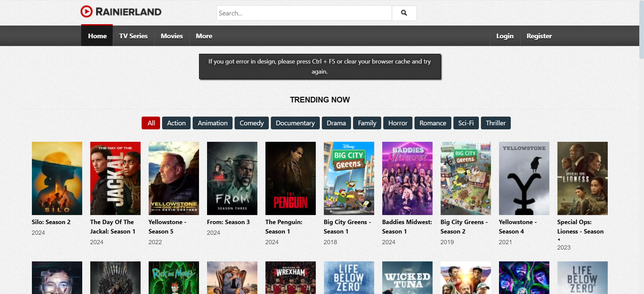Click the Login link

tap(505, 36)
